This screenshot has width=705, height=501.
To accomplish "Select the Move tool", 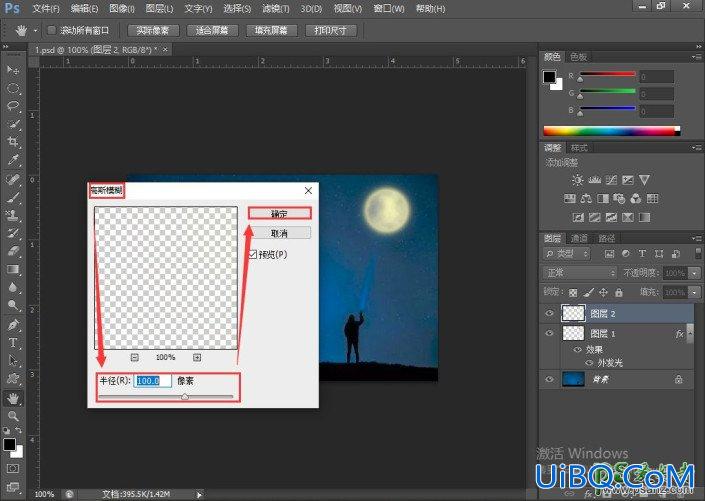I will pyautogui.click(x=13, y=70).
